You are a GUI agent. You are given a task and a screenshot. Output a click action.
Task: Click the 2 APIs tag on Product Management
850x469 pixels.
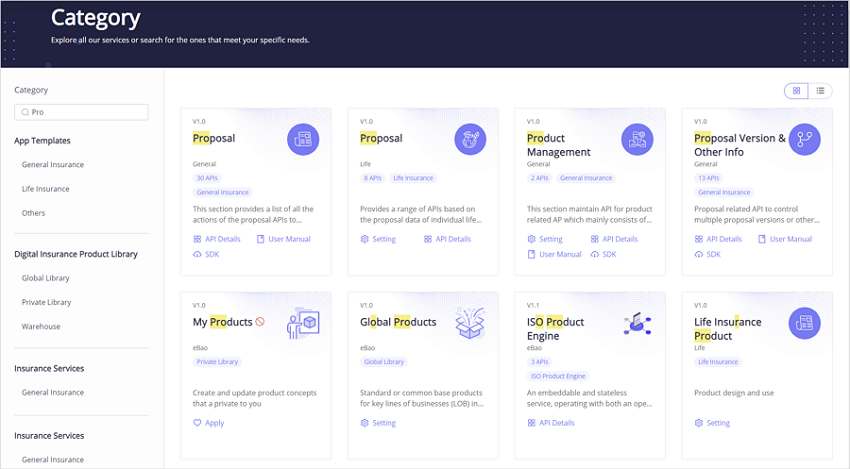(540, 178)
